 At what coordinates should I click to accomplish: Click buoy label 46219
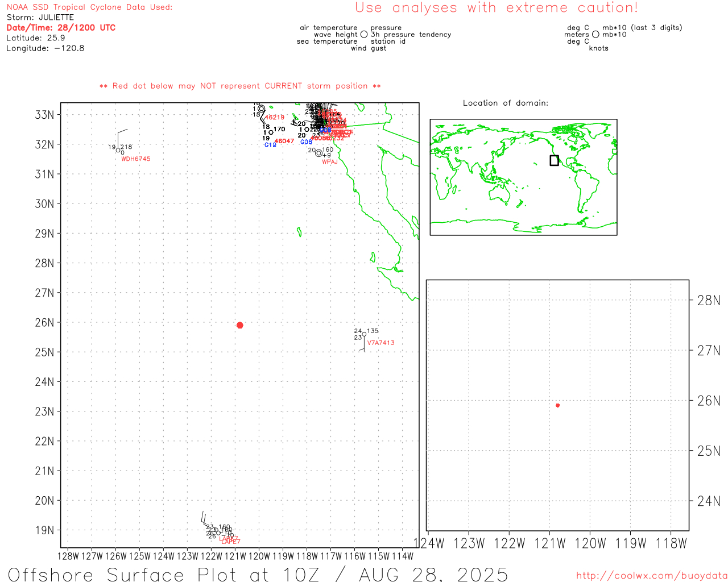(275, 118)
